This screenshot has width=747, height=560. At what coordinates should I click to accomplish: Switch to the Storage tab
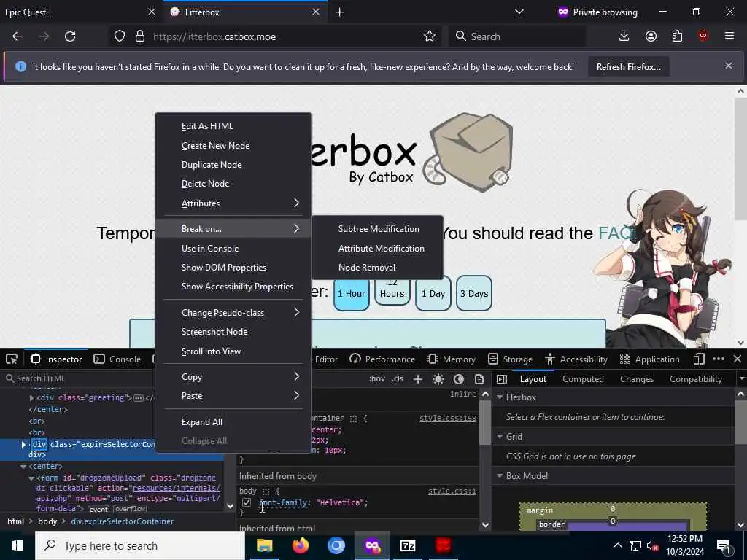[510, 359]
